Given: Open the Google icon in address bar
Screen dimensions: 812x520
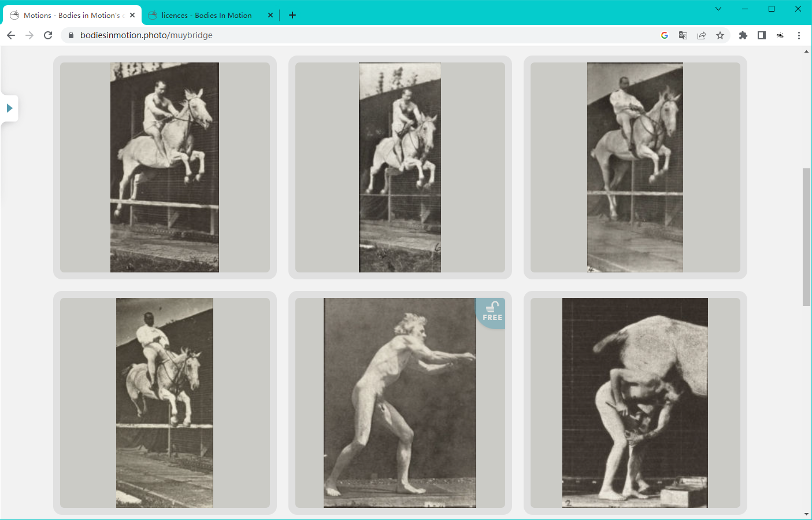Looking at the screenshot, I should [x=665, y=35].
